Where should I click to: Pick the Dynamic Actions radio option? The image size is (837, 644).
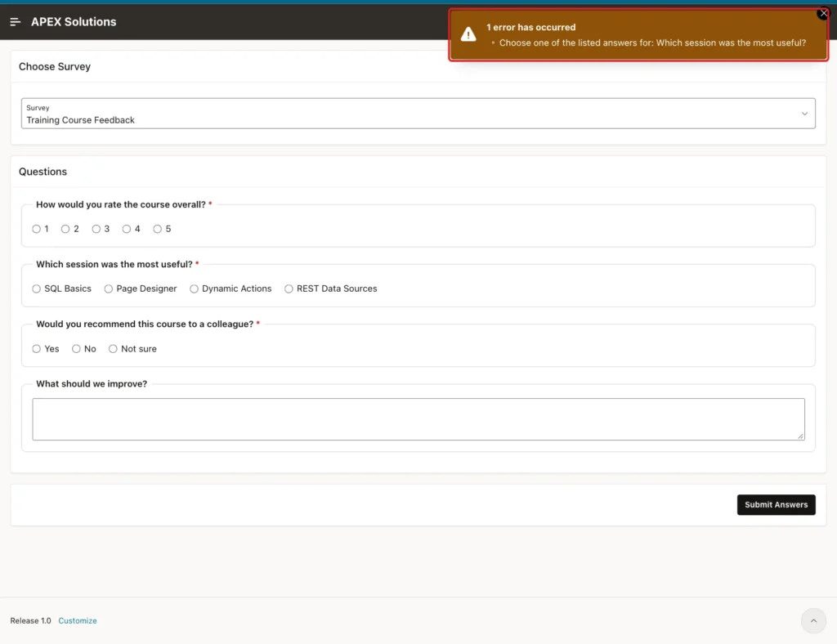194,288
